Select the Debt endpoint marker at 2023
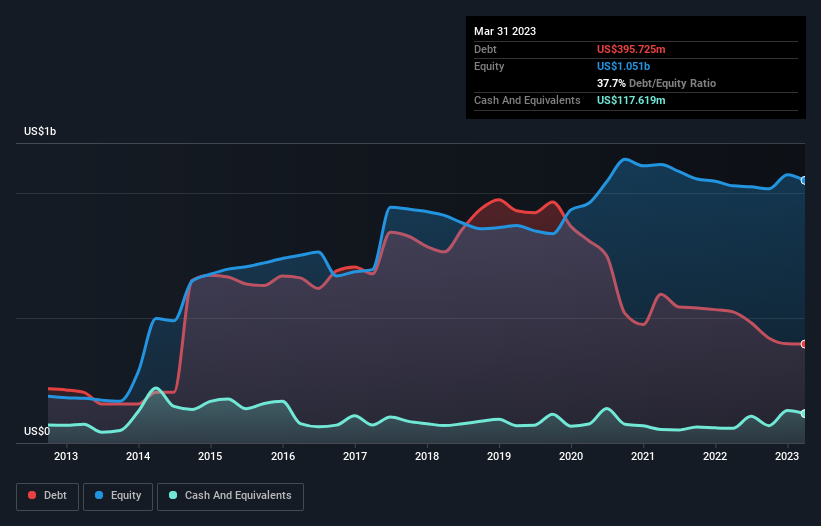The width and height of the screenshot is (821, 526). click(804, 344)
